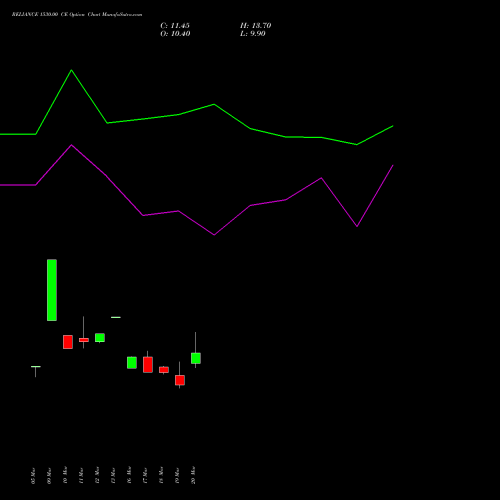Click the 12 Mar date label
This screenshot has height=500, width=500.
pyautogui.click(x=97, y=476)
